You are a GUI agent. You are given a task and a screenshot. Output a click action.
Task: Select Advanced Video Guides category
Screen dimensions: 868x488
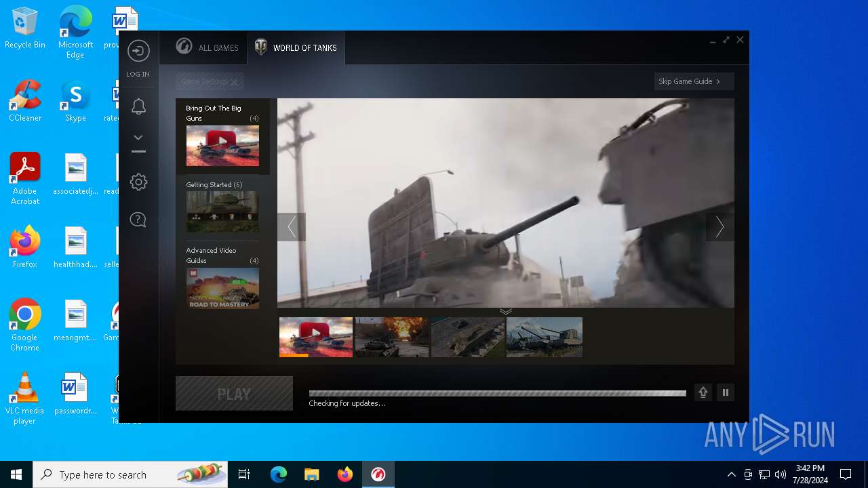pyautogui.click(x=222, y=277)
